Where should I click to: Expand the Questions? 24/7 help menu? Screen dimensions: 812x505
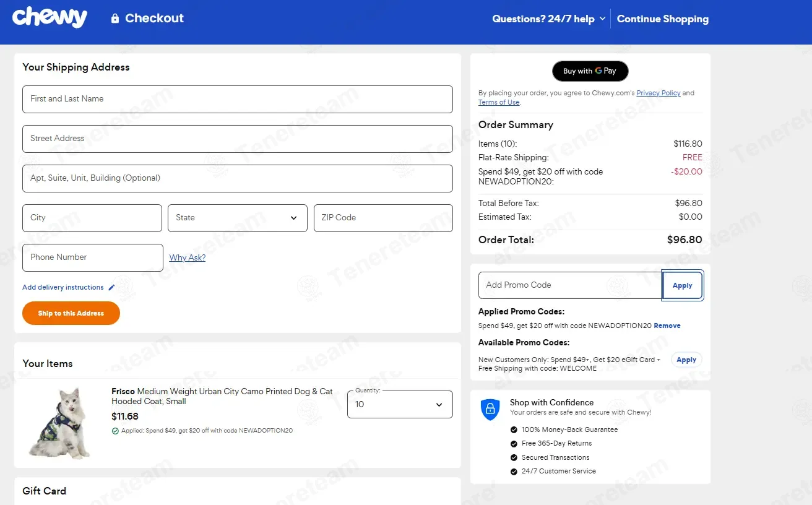(548, 19)
